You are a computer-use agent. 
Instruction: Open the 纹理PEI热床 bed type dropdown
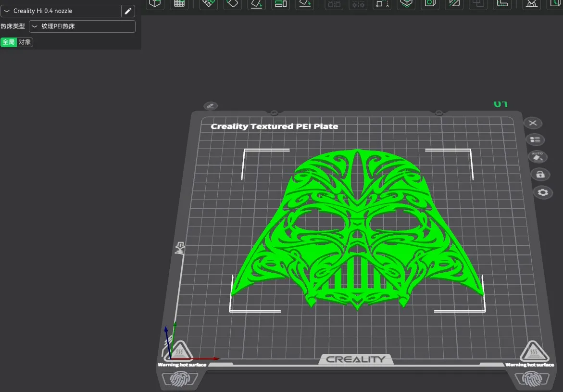[x=82, y=26]
